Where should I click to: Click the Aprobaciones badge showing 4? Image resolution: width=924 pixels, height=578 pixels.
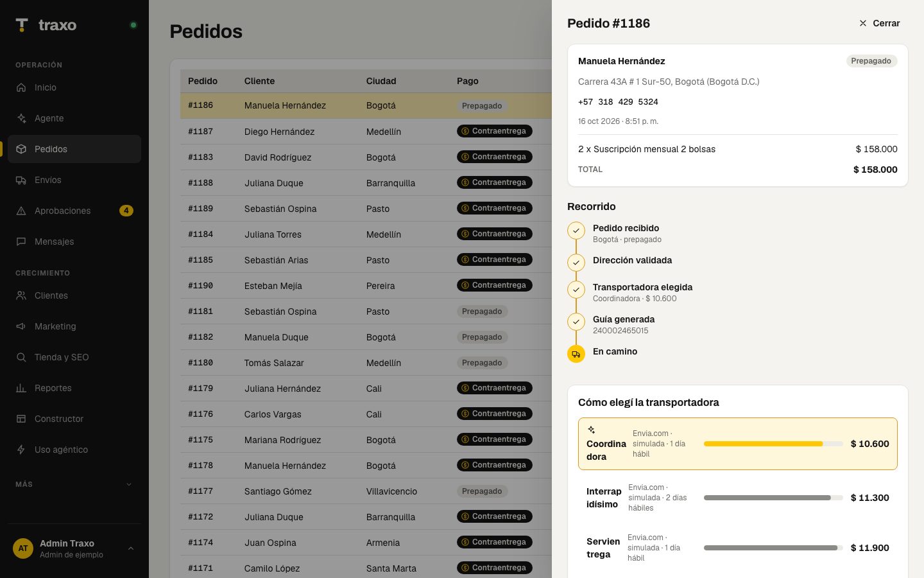(x=126, y=211)
